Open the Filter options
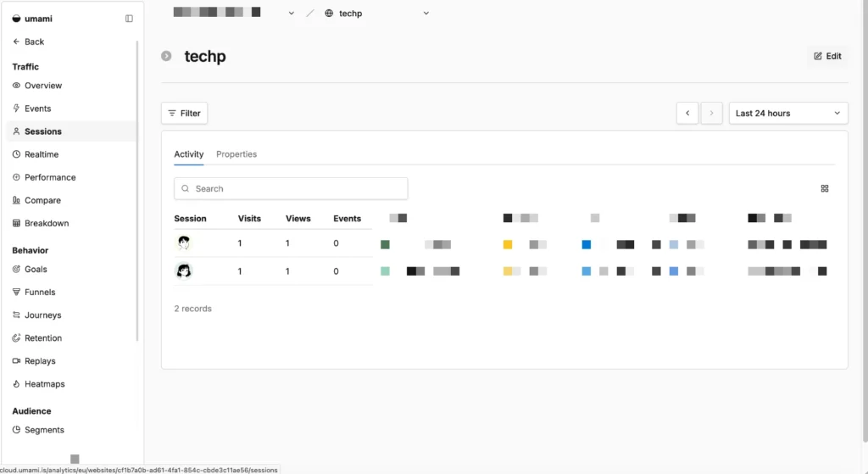 (184, 113)
